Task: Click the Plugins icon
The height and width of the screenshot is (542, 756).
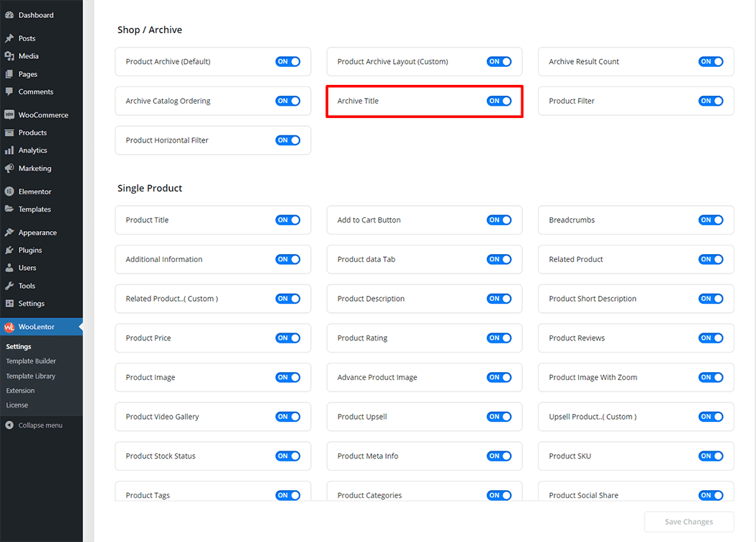Action: tap(9, 250)
